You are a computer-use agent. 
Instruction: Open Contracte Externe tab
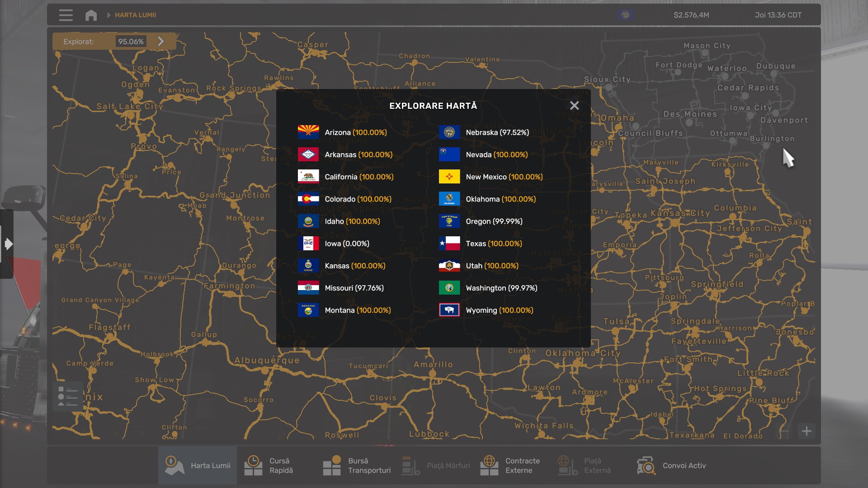[510, 465]
